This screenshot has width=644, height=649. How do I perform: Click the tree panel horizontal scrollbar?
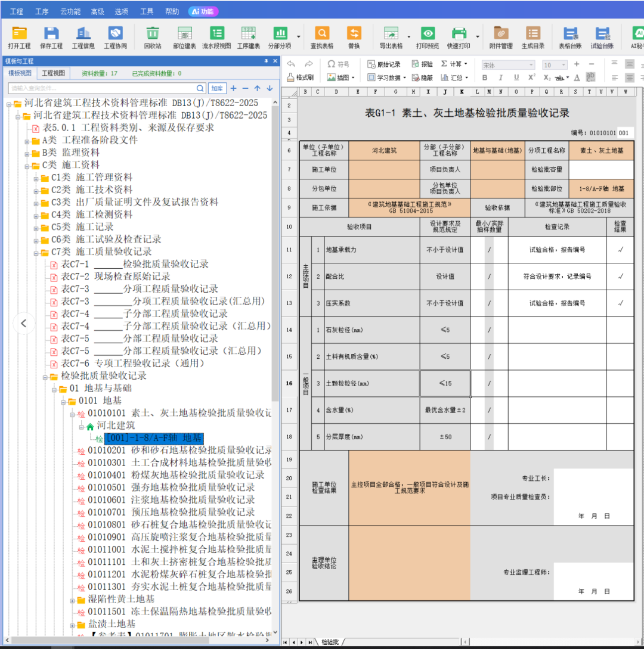[x=110, y=639]
